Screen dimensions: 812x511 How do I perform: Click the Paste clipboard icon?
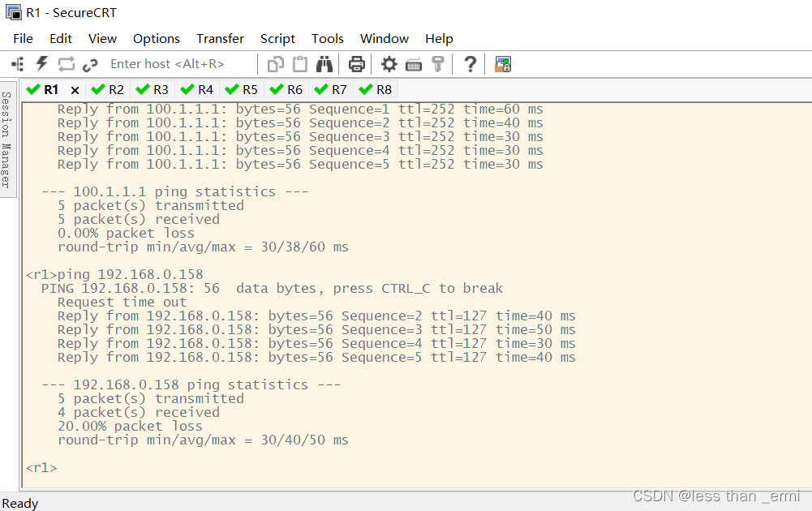click(x=300, y=64)
